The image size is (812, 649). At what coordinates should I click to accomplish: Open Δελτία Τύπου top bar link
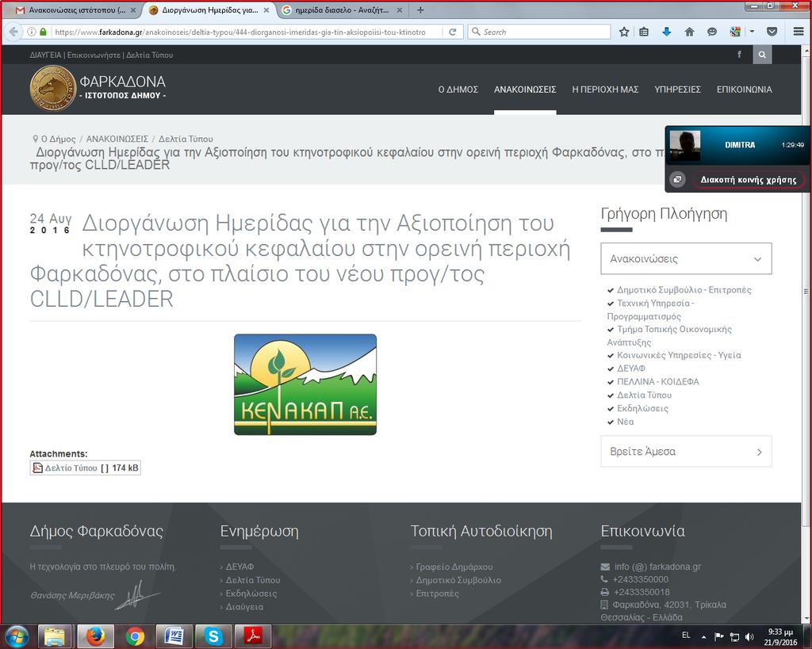(150, 55)
